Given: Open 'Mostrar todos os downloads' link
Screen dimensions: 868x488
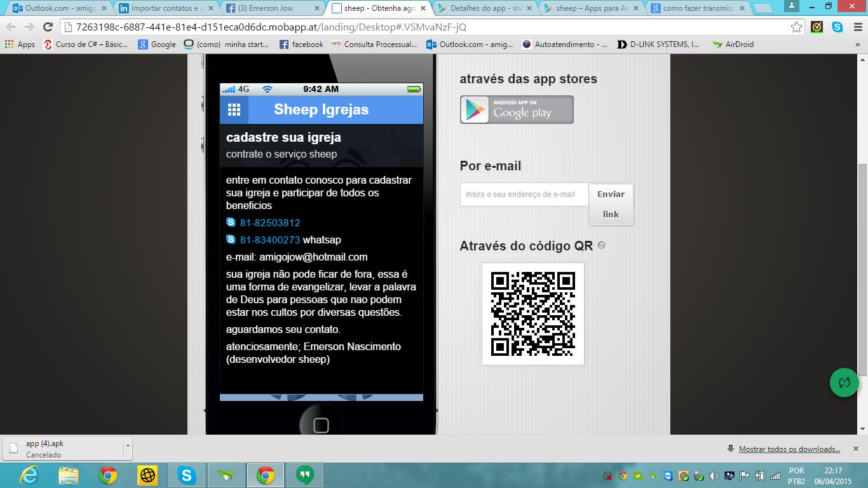Looking at the screenshot, I should pos(789,449).
